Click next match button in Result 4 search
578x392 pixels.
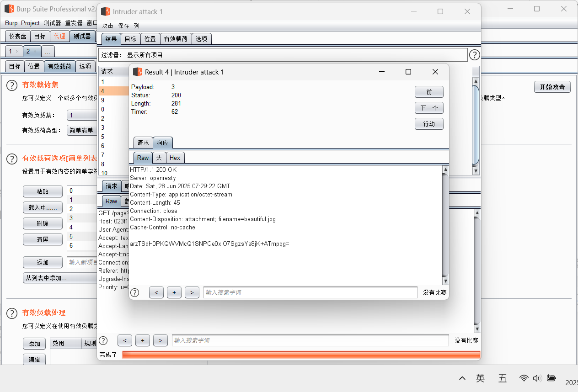[x=192, y=293]
